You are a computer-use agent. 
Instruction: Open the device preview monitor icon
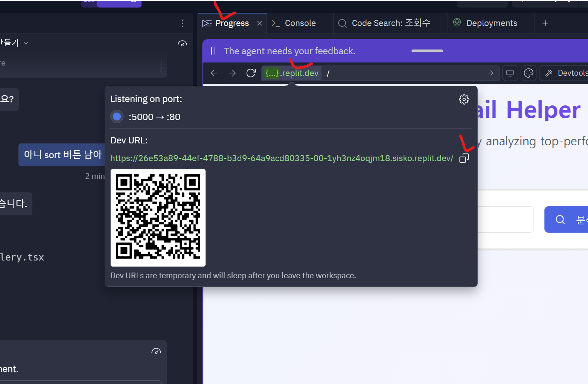(510, 73)
